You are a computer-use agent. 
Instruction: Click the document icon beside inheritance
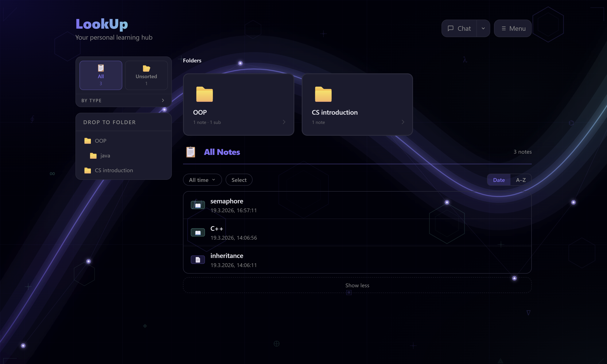(x=198, y=259)
